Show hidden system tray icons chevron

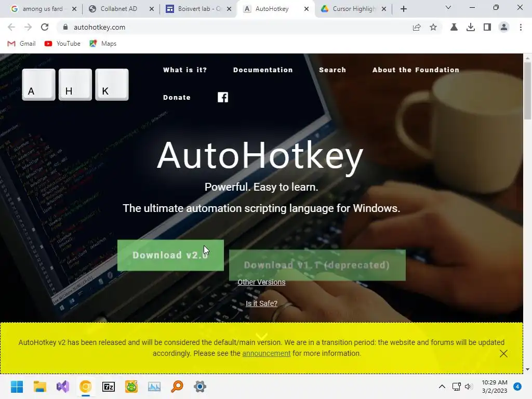click(442, 387)
